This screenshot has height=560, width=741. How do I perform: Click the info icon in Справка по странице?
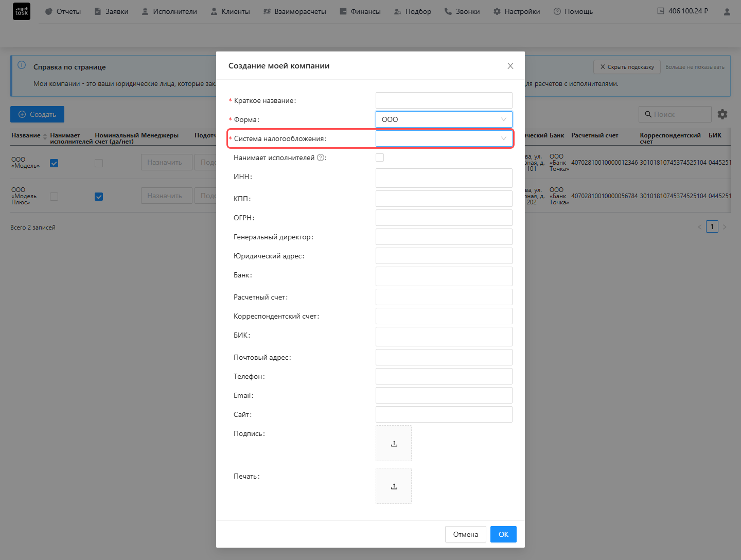(22, 65)
